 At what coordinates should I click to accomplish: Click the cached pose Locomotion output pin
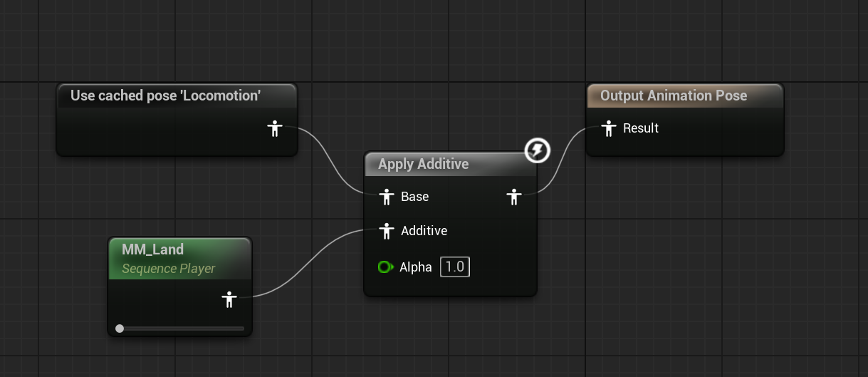(x=275, y=129)
